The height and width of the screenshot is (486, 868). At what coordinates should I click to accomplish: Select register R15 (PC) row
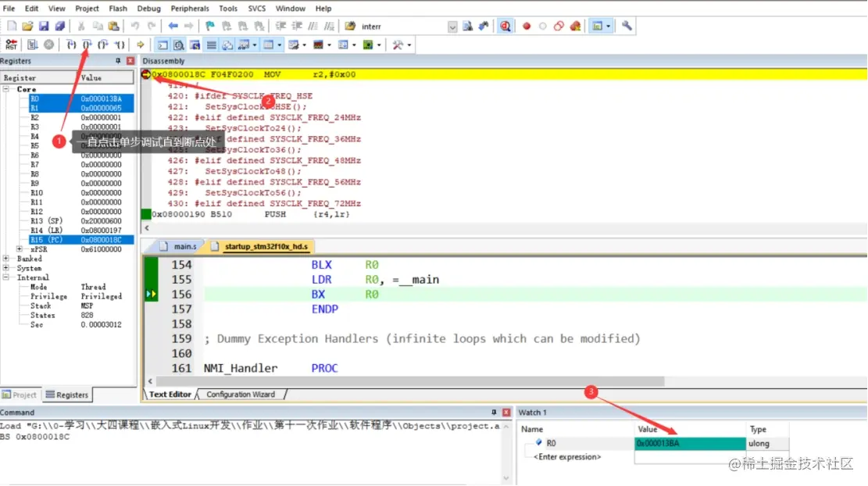81,240
